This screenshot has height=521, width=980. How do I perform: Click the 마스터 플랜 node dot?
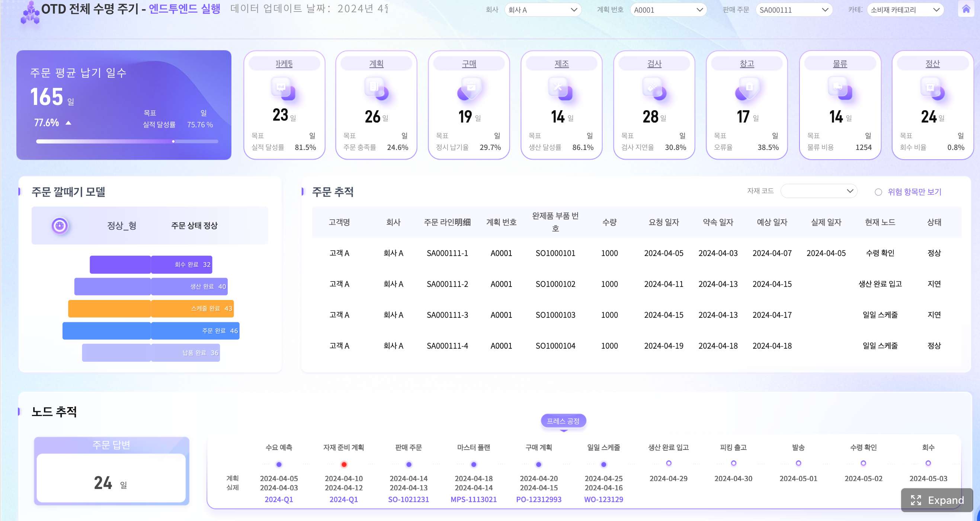pyautogui.click(x=474, y=464)
